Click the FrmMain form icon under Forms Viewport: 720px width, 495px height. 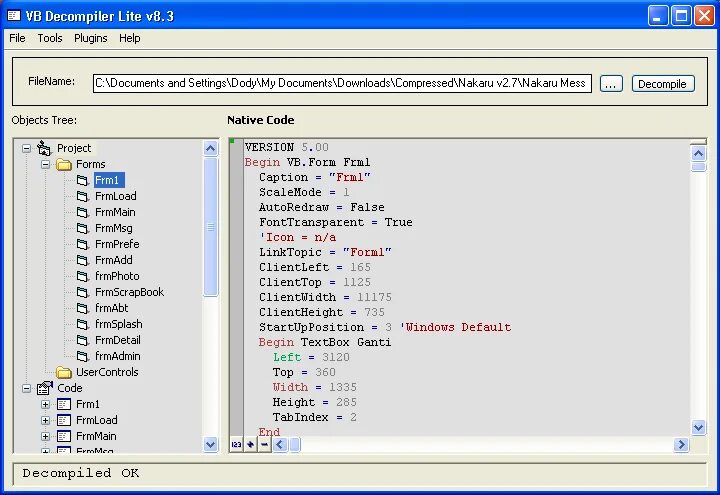point(83,213)
